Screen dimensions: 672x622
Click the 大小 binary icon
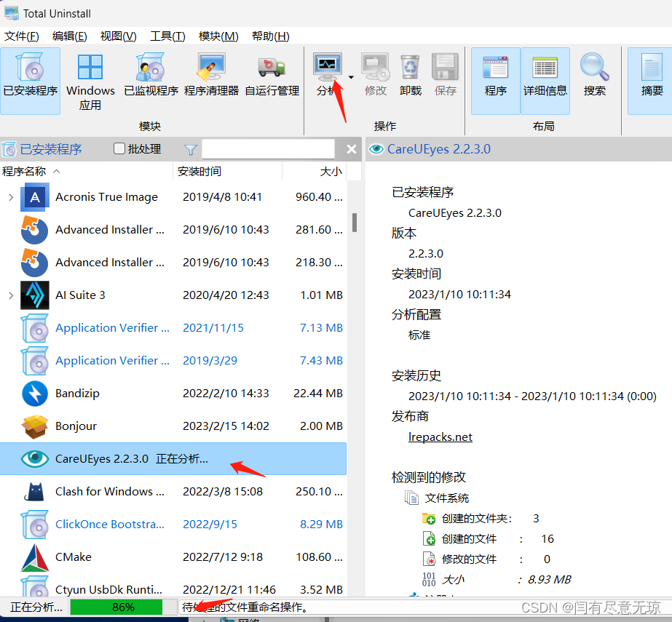tap(429, 579)
